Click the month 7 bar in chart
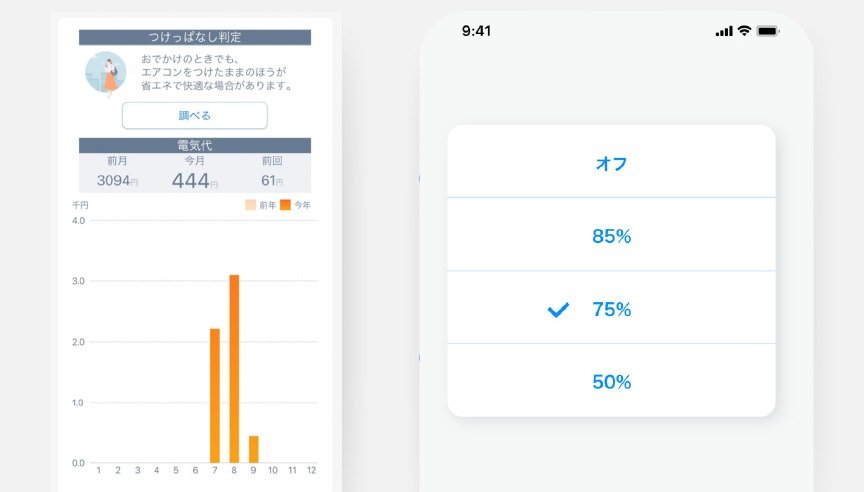 click(x=215, y=395)
